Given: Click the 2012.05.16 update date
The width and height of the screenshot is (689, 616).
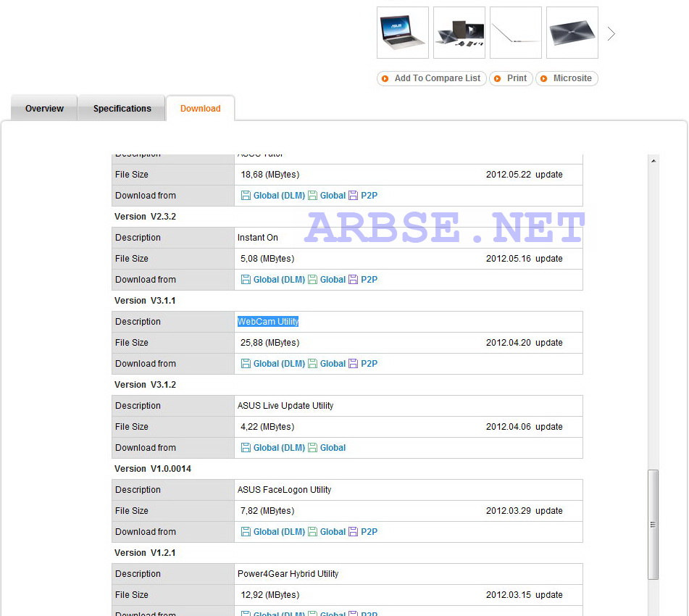Looking at the screenshot, I should [525, 259].
